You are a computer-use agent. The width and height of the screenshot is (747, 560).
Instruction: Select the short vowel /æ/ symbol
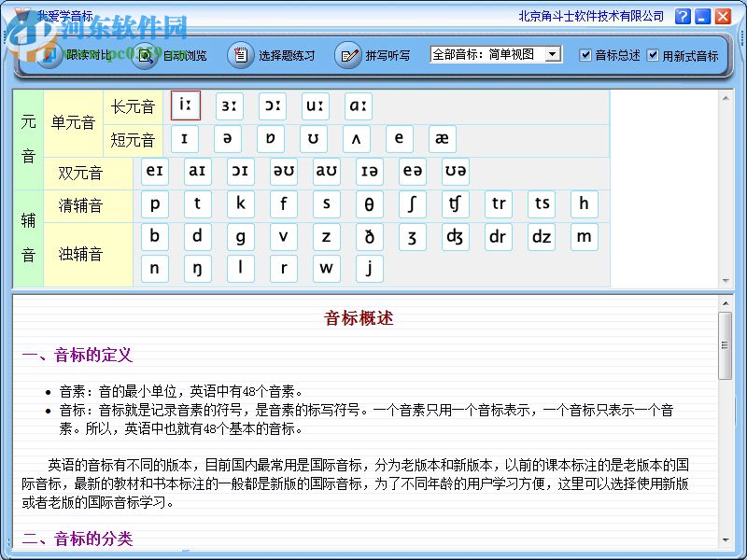(x=442, y=138)
